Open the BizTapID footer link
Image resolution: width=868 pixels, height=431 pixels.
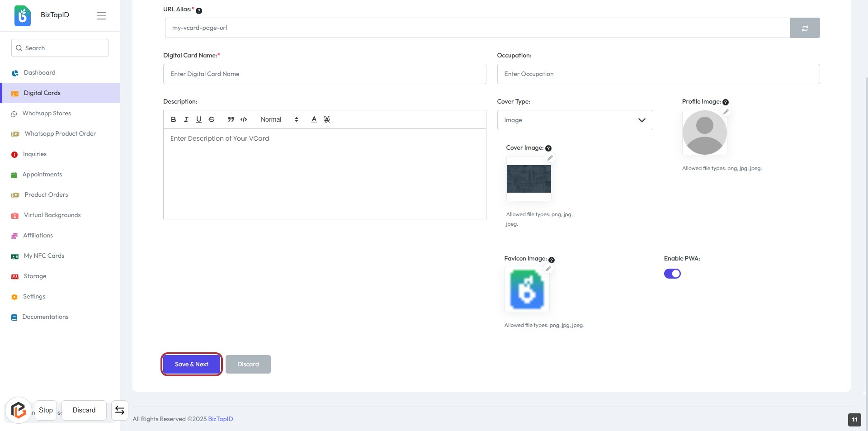pyautogui.click(x=220, y=419)
